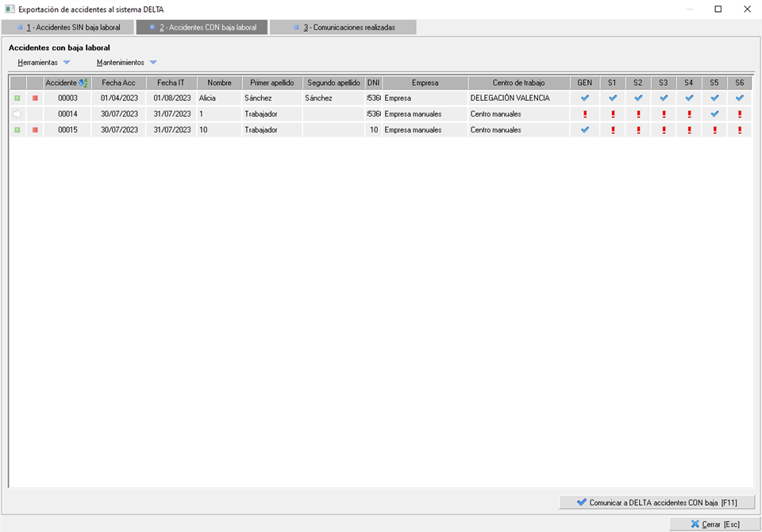Click the GEN blue checkmark for accident 00015
762x532 pixels.
(584, 130)
